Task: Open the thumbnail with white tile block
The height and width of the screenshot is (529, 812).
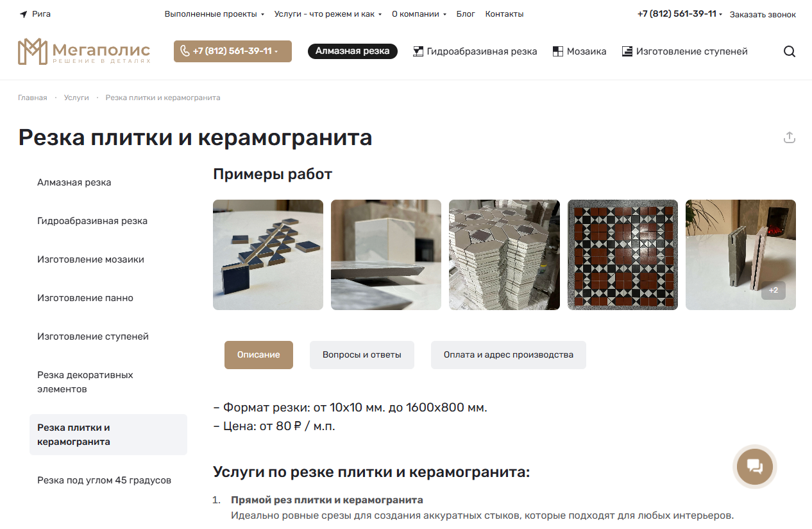Action: pyautogui.click(x=386, y=255)
